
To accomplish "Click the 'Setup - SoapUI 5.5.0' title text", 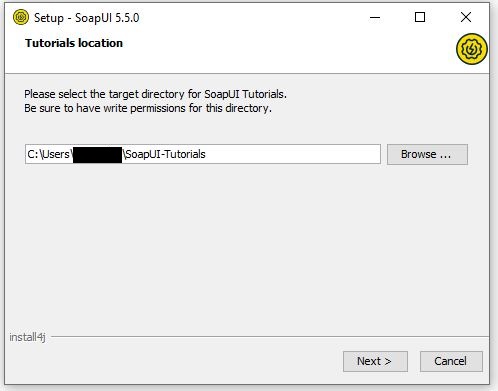I will click(87, 18).
